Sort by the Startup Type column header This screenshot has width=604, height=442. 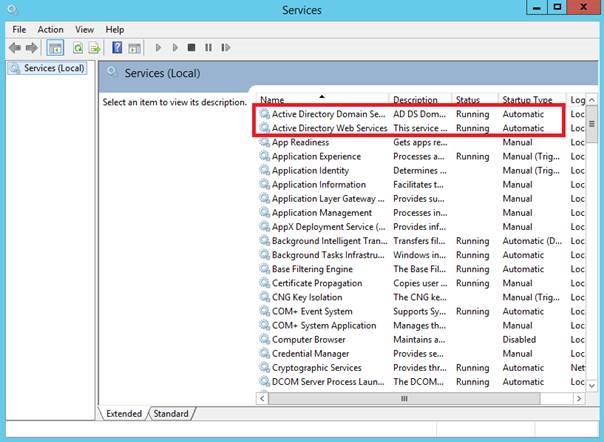pyautogui.click(x=532, y=99)
